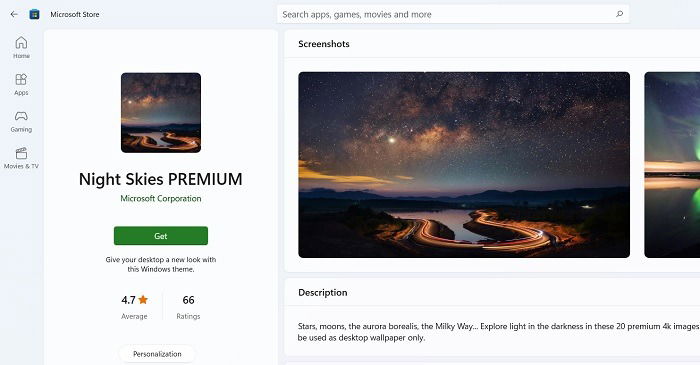Open the Milky Way road screenshot

[464, 165]
